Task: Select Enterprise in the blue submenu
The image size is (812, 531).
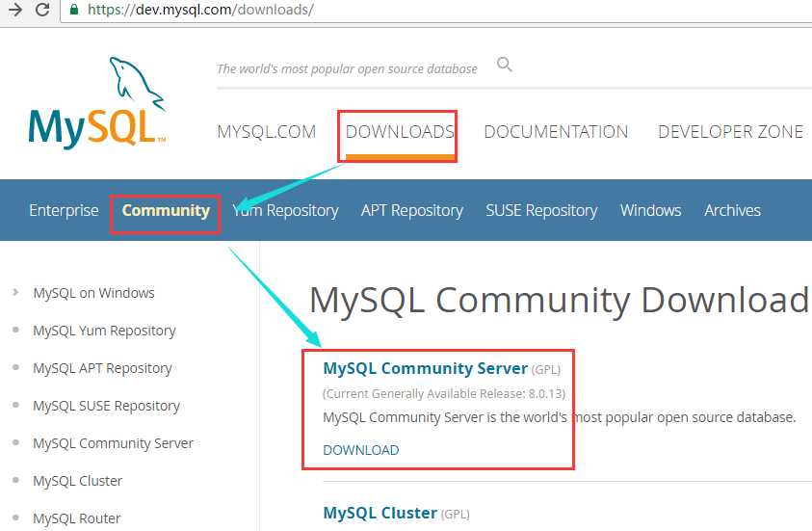Action: [x=64, y=210]
